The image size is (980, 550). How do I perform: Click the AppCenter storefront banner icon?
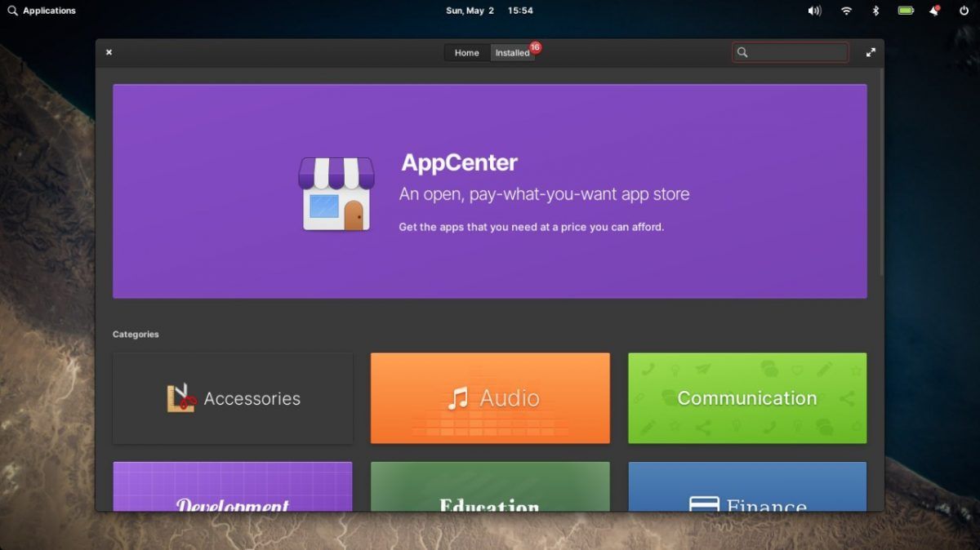click(x=336, y=194)
